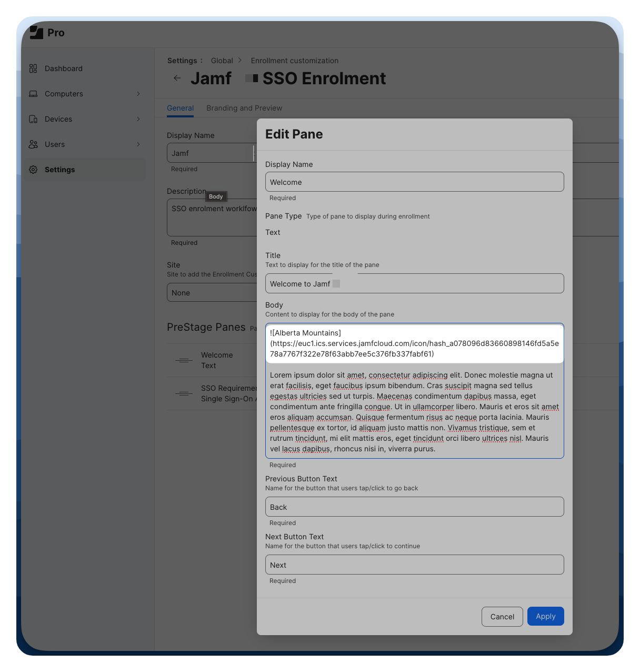Focus the Display Name field containing Welcome
640x672 pixels.
414,182
